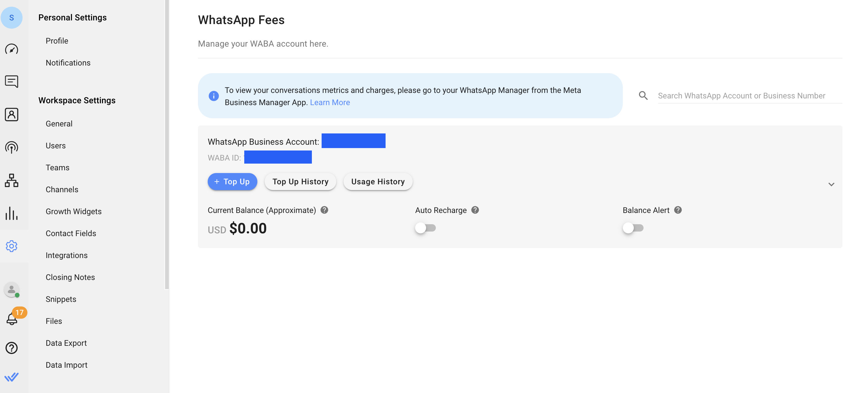The height and width of the screenshot is (393, 868).
Task: Open the Messages chat icon
Action: tap(12, 82)
